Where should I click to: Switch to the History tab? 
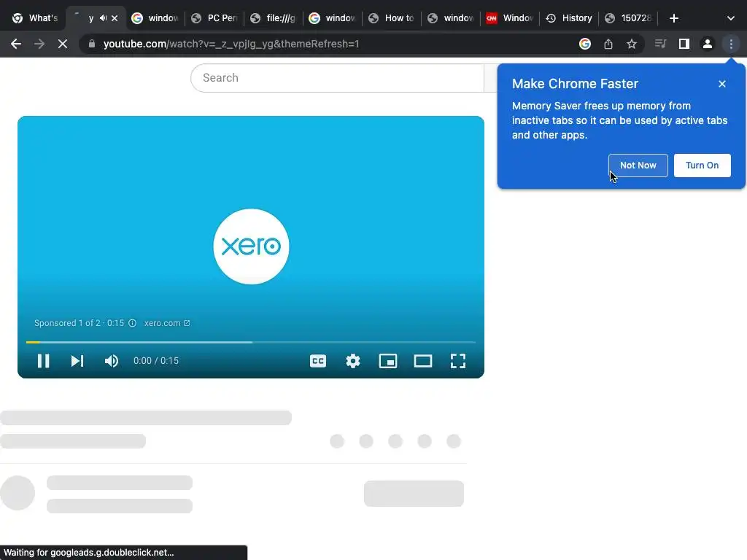point(569,18)
